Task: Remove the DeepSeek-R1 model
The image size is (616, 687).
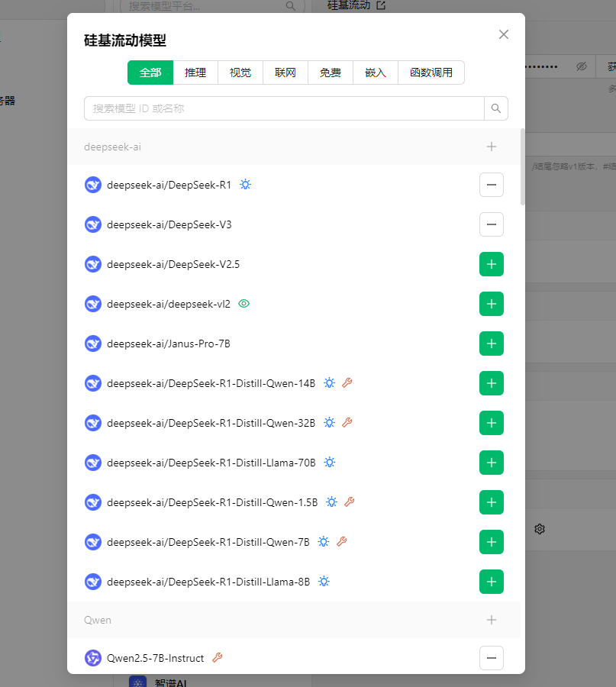Action: (x=491, y=185)
